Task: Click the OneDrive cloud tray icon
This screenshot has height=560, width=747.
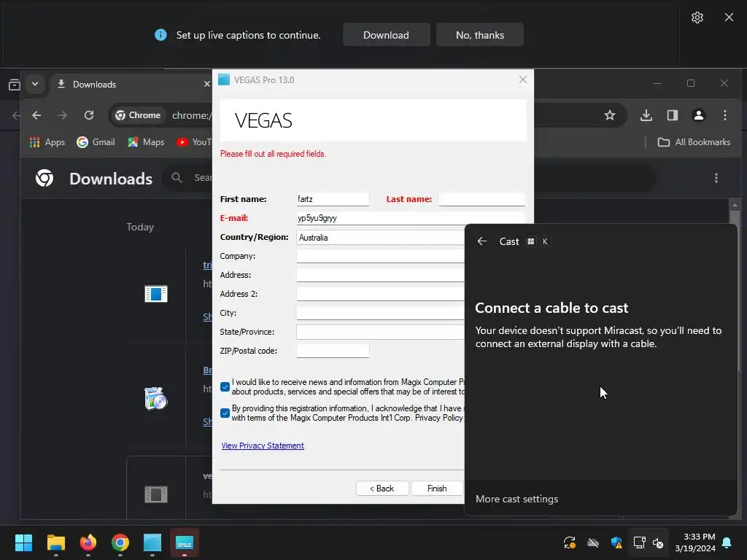Action: tap(592, 542)
